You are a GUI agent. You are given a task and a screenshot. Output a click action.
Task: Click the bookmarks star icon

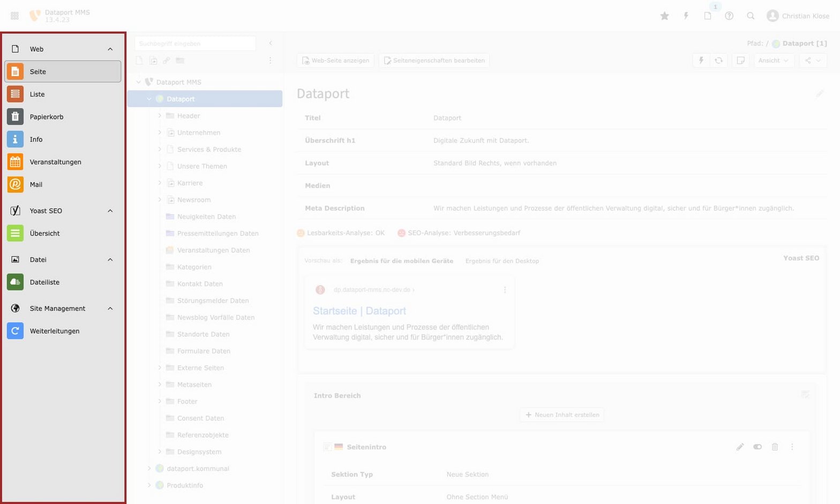click(x=664, y=16)
